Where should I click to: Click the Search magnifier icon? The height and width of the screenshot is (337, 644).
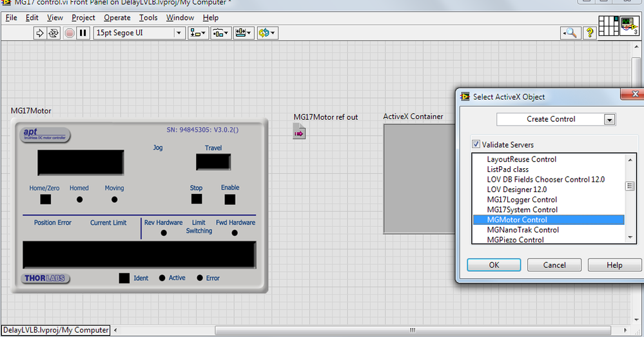(571, 33)
